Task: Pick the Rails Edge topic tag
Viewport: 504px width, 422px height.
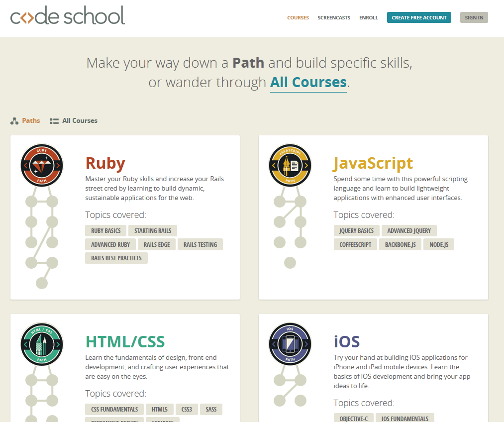Action: 157,244
